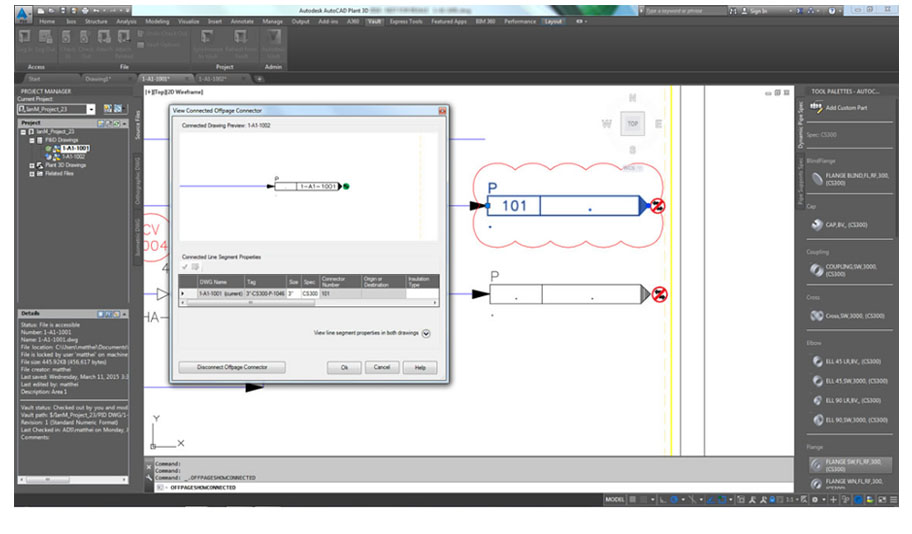Click the offpage connector disconnected symbol on 101
Viewport: 912px width, 534px height.
coord(657,205)
